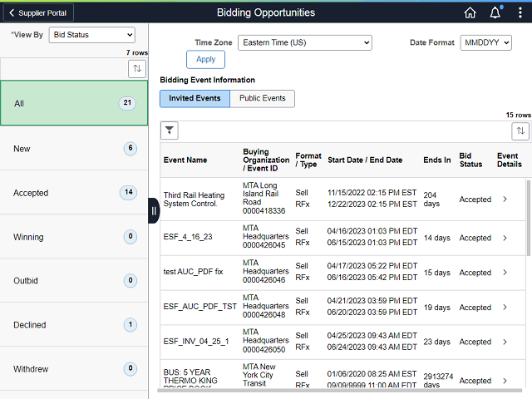
Task: Click the 21 count badge beside All
Action: [x=127, y=103]
